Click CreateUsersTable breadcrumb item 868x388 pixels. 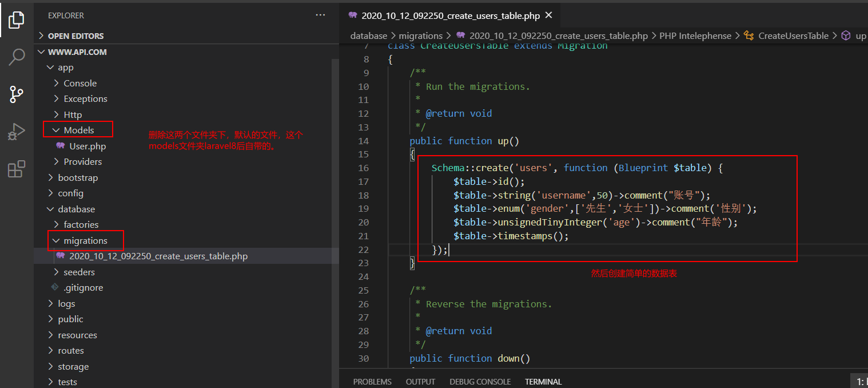point(794,35)
